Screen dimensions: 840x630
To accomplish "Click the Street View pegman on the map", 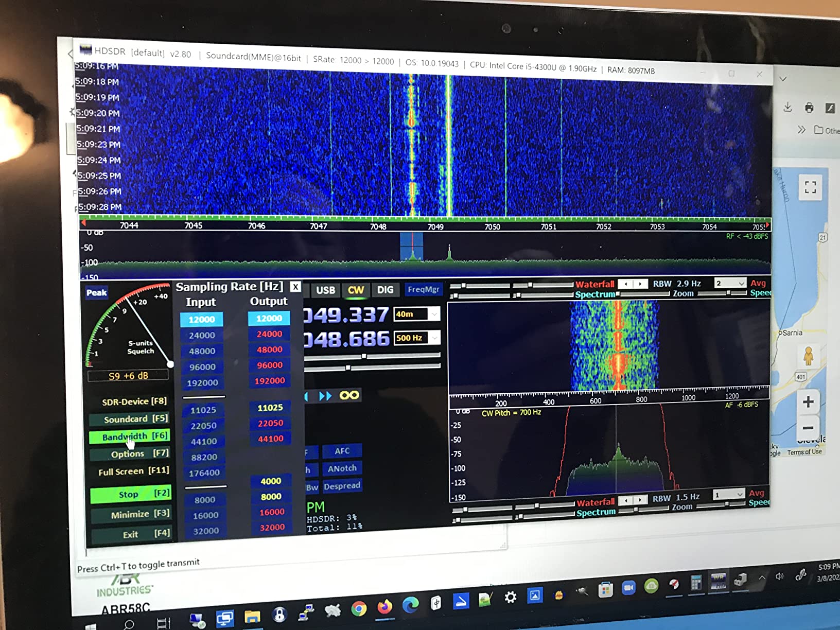I will [x=808, y=356].
